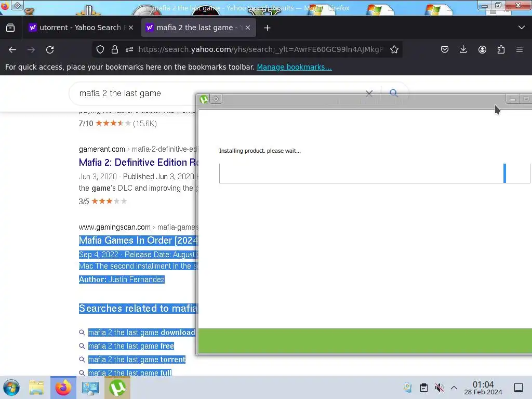This screenshot has height=399, width=532.
Task: Select related search mafia 2 the last game download
Action: (x=141, y=332)
